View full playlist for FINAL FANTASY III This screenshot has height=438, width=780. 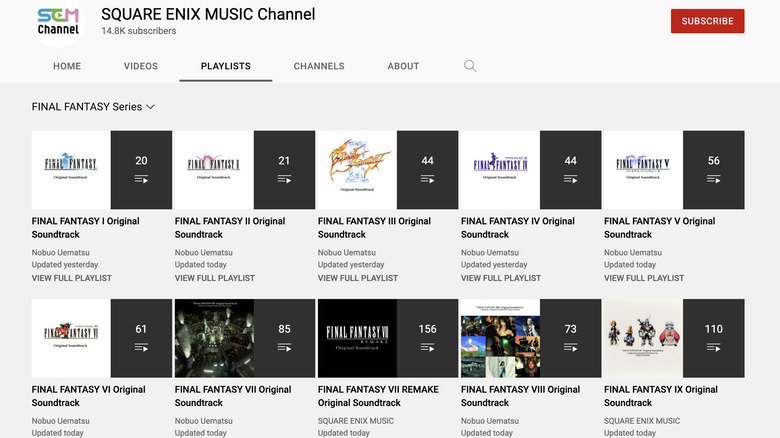358,278
